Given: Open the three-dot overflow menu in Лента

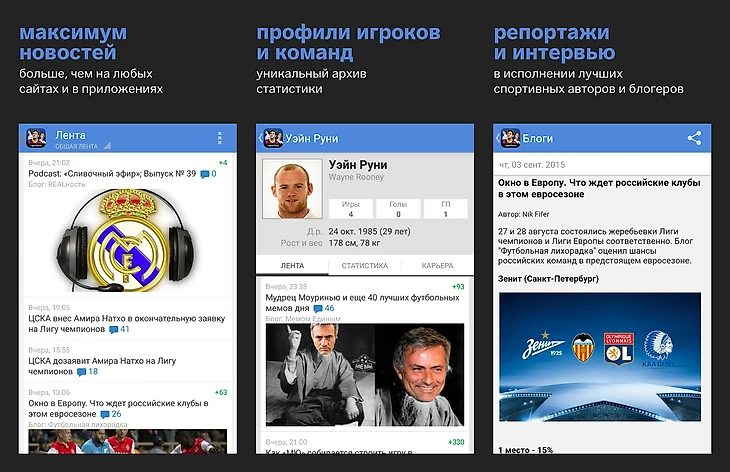Looking at the screenshot, I should (219, 138).
